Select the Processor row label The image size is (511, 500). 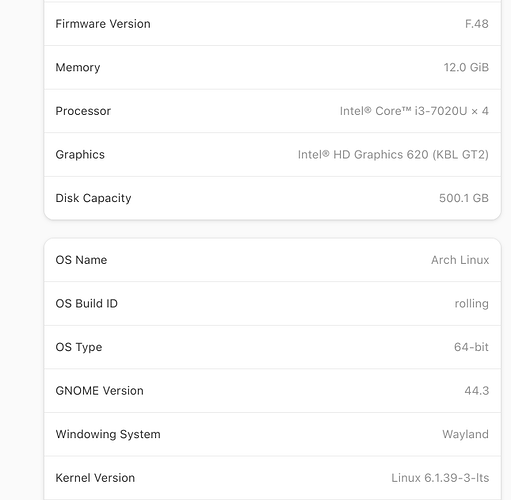tap(83, 111)
